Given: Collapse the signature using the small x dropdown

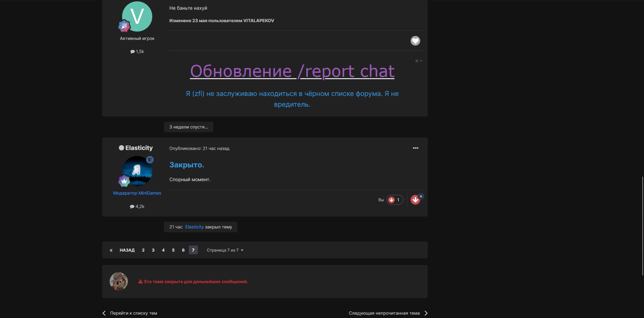Looking at the screenshot, I should (x=418, y=61).
